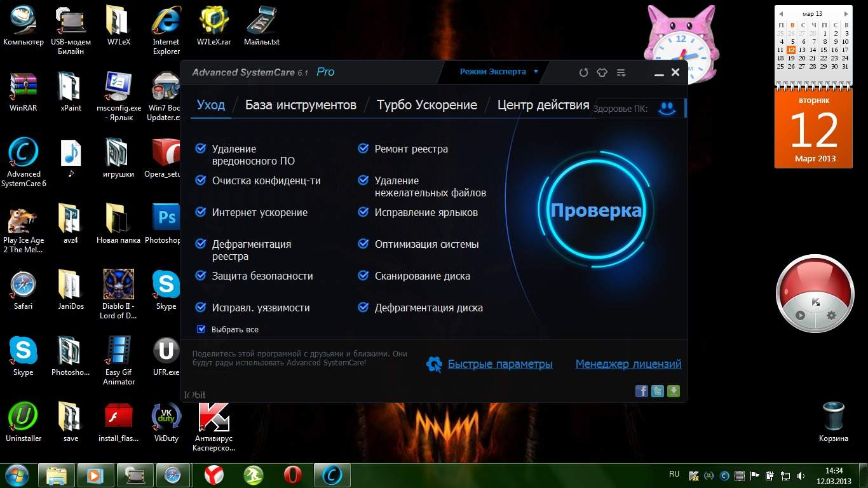Uncheck Очистка конфиденц-ти
The width and height of the screenshot is (868, 488).
[x=200, y=180]
